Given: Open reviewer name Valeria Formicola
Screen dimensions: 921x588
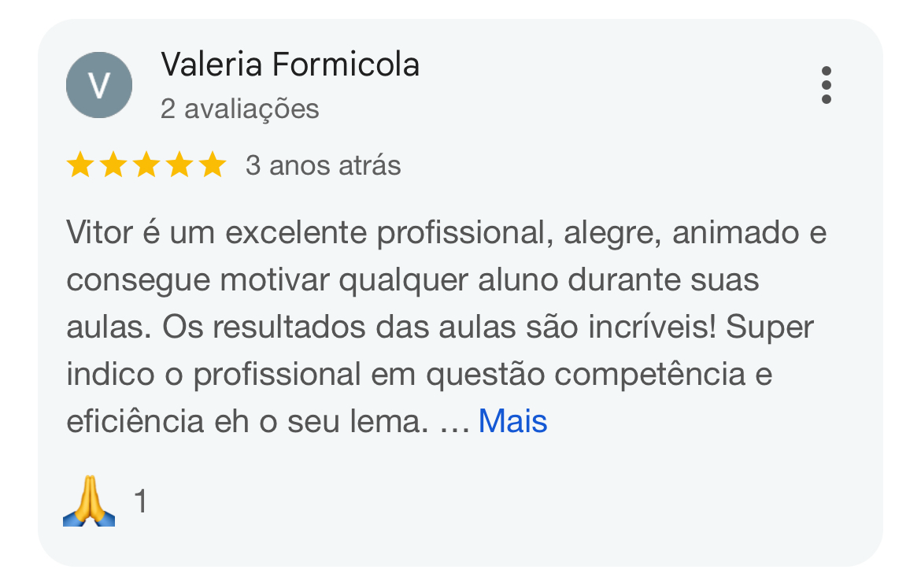Looking at the screenshot, I should [290, 65].
